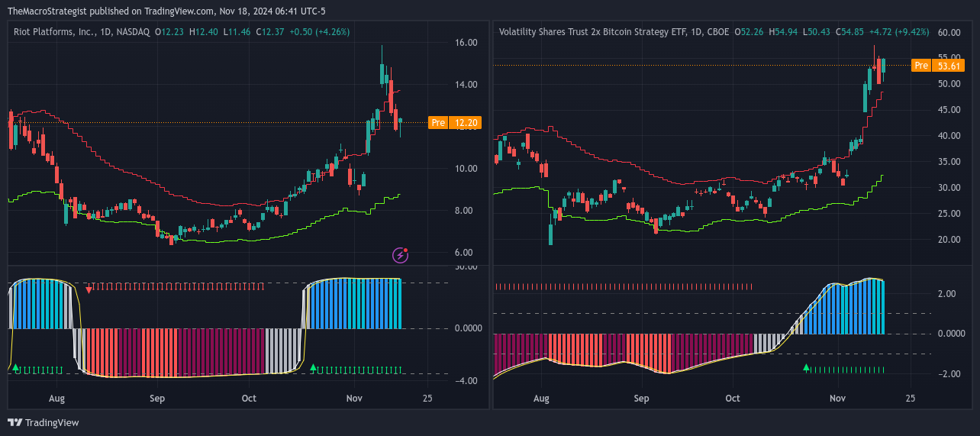Click the open value O52.26

[748, 32]
